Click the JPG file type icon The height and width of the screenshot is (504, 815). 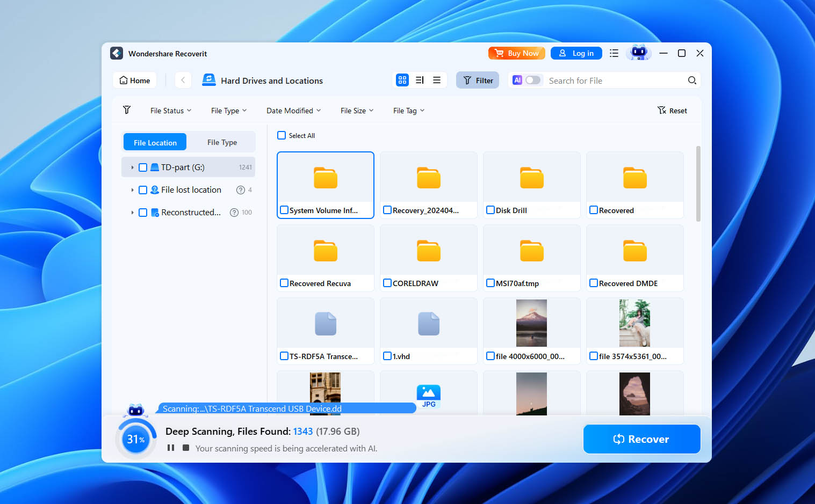coord(429,397)
